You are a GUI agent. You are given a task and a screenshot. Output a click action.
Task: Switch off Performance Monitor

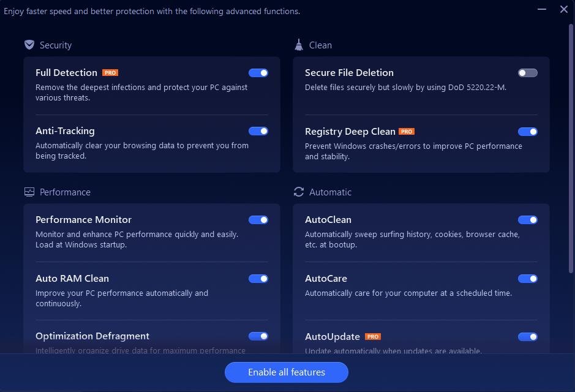point(258,220)
